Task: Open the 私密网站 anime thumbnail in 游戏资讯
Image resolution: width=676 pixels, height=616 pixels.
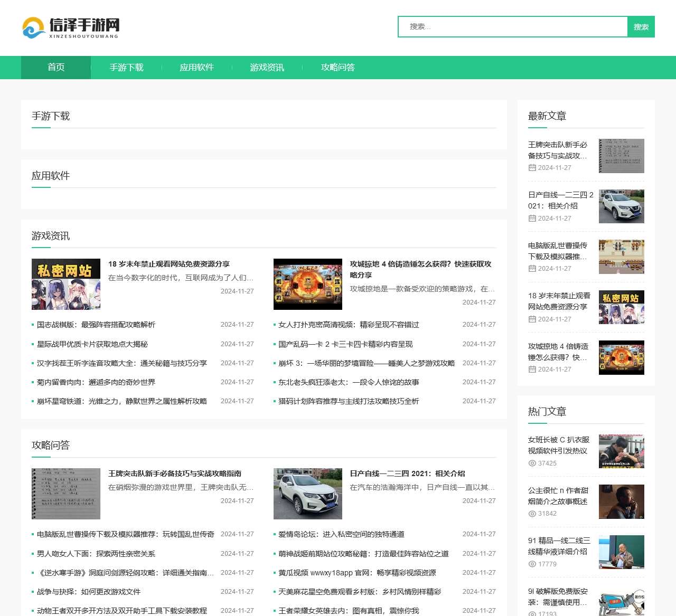Action: click(x=66, y=284)
